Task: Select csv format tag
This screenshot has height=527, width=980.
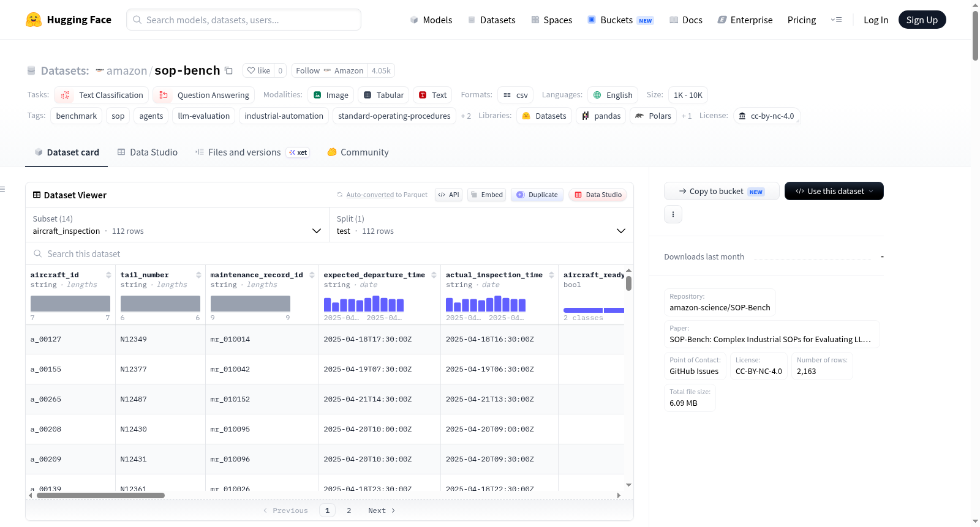Action: 515,95
